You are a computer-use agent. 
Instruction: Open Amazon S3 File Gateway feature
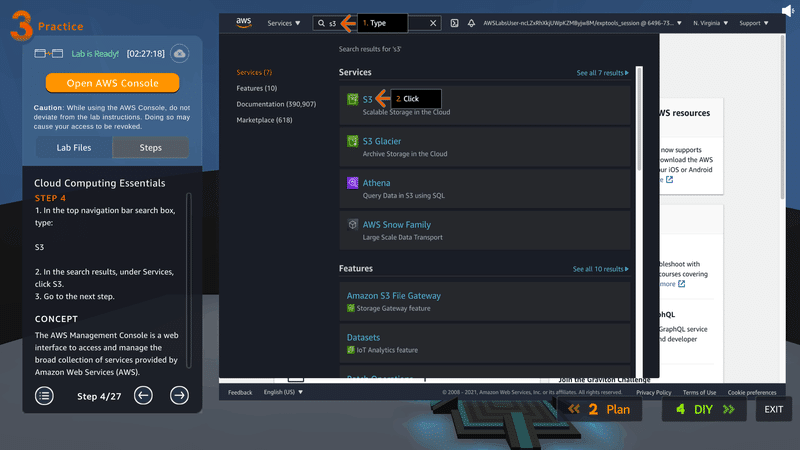click(393, 295)
